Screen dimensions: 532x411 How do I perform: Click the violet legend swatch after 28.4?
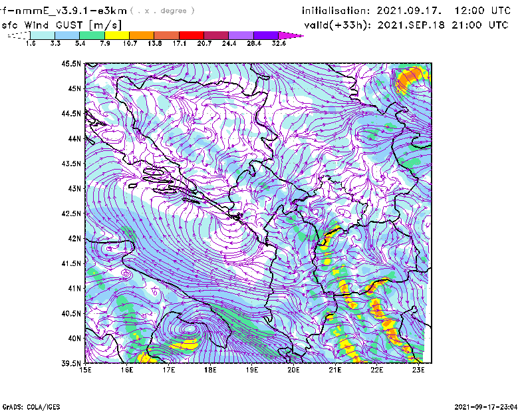(266, 35)
